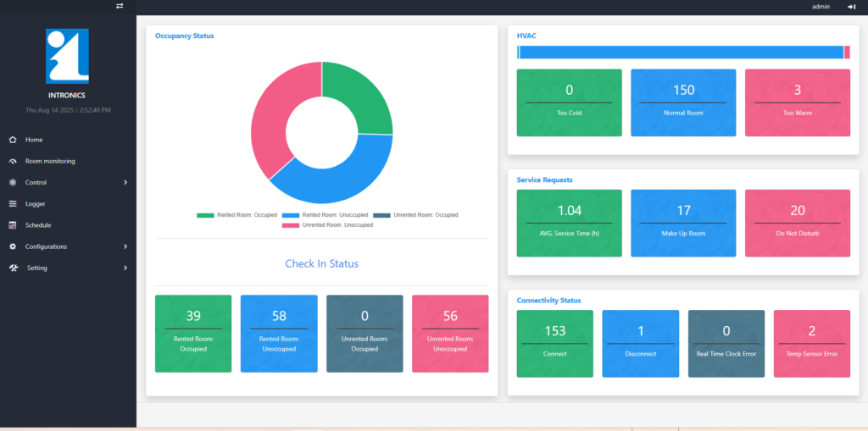Click the Logger sliders icon
Screen dimensions: 868x431
pos(13,204)
